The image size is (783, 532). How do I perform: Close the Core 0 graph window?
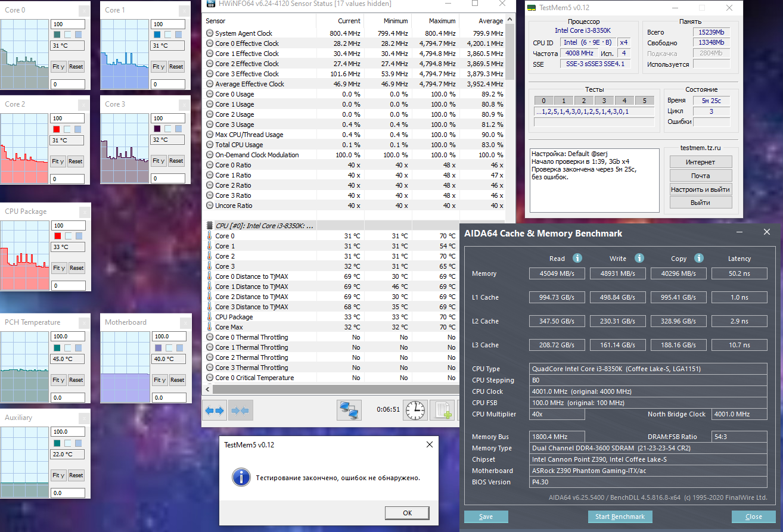tap(85, 10)
